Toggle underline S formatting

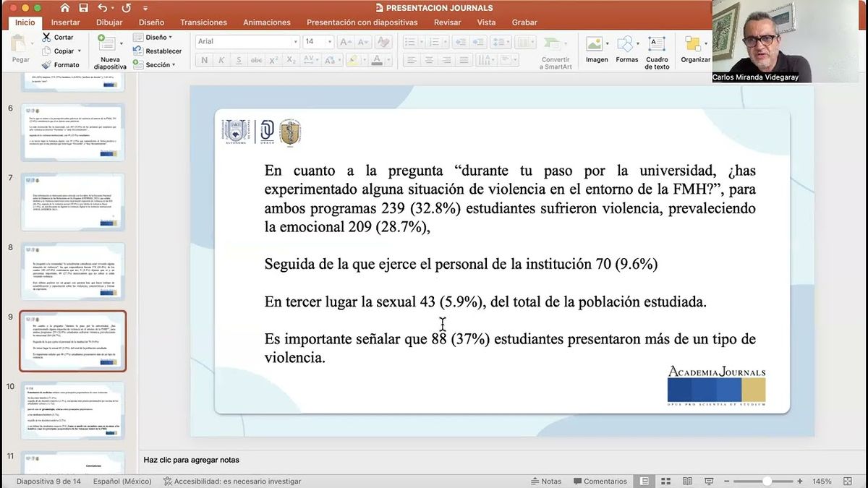tap(238, 60)
